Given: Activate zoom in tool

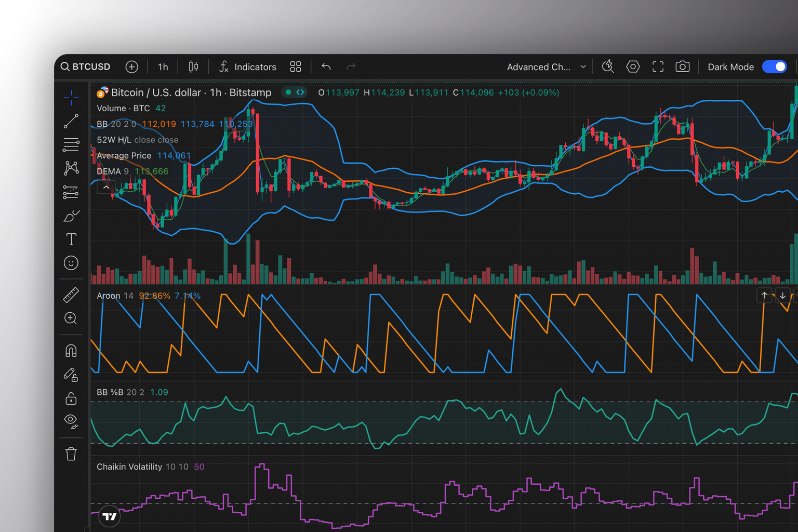Looking at the screenshot, I should coord(71,318).
